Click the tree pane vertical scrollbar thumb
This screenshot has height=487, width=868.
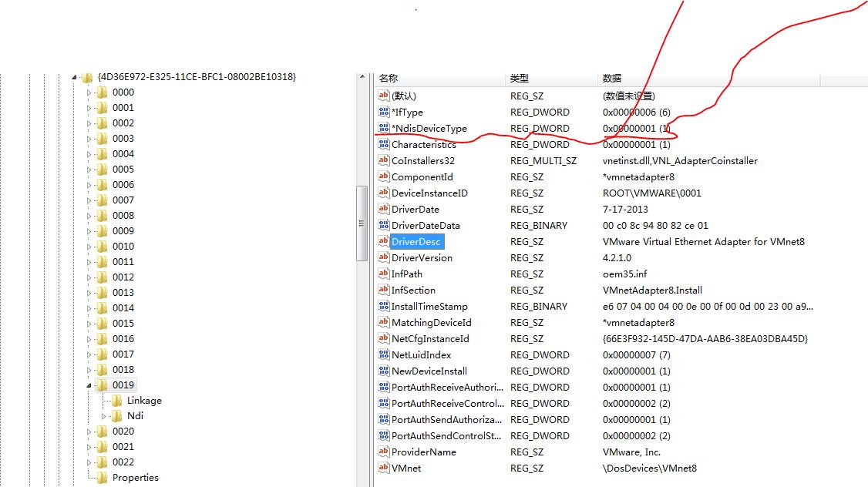coord(362,223)
